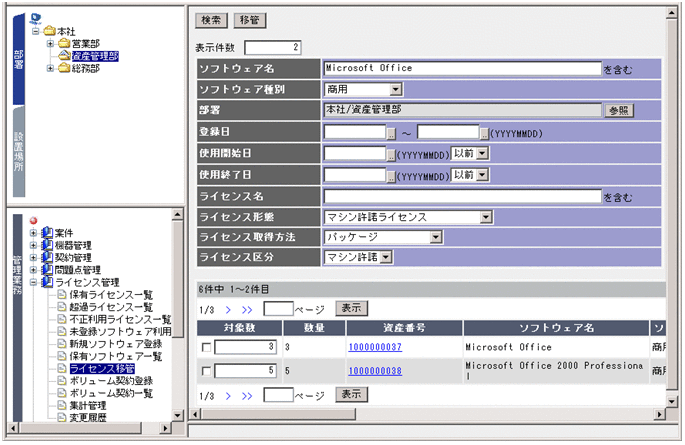Click the 本社 folder icon
Viewport: 685px width, 445px height.
49,31
